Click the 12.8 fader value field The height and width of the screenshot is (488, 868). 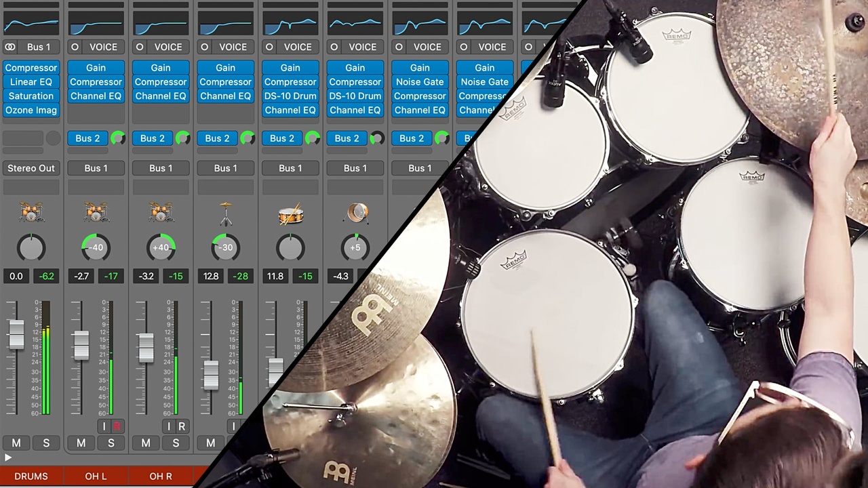click(210, 277)
